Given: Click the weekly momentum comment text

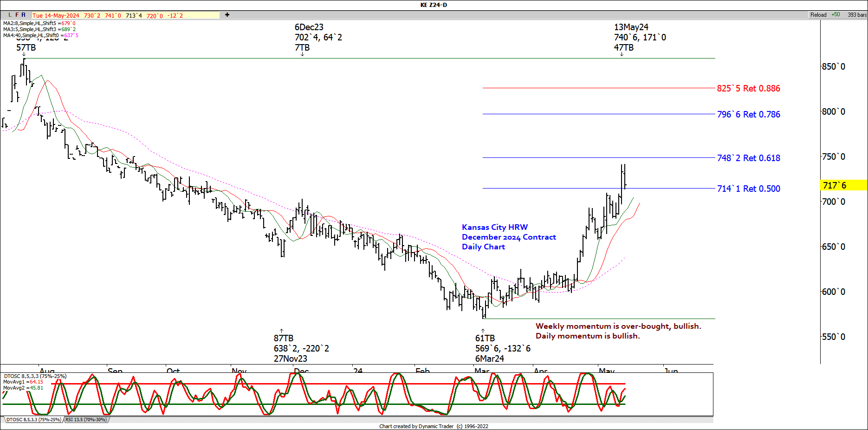Looking at the screenshot, I should (618, 326).
